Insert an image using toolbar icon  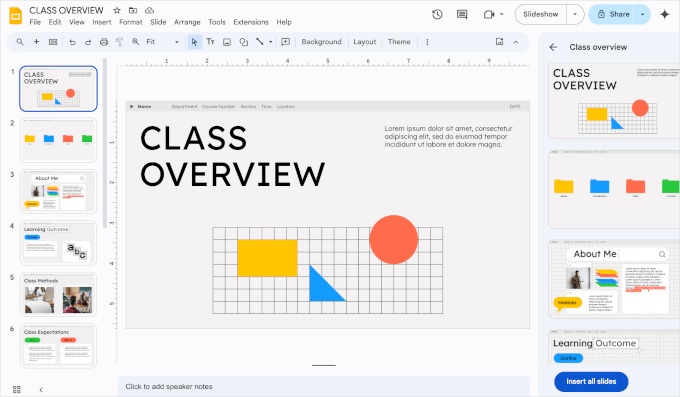[227, 42]
